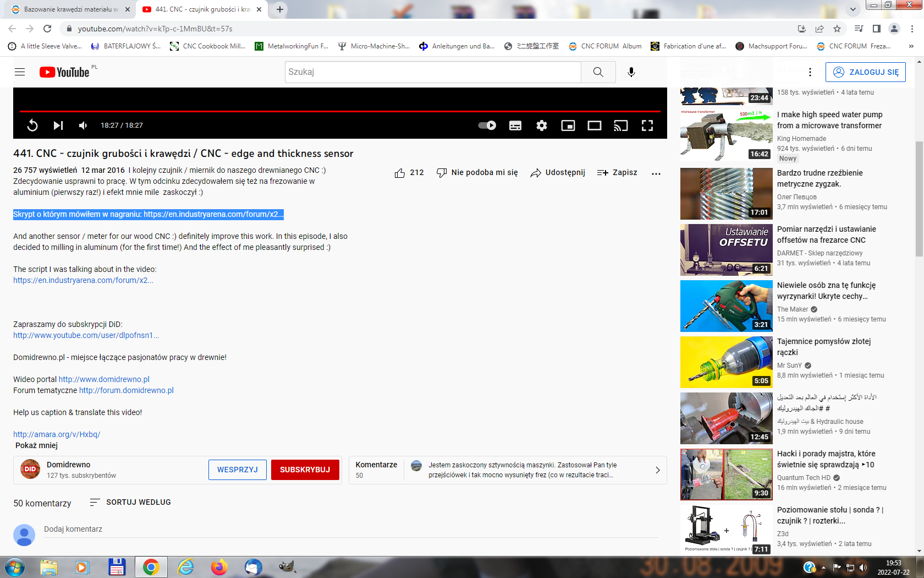The height and width of the screenshot is (578, 924).
Task: Open Chrome side panel button
Action: [x=877, y=29]
